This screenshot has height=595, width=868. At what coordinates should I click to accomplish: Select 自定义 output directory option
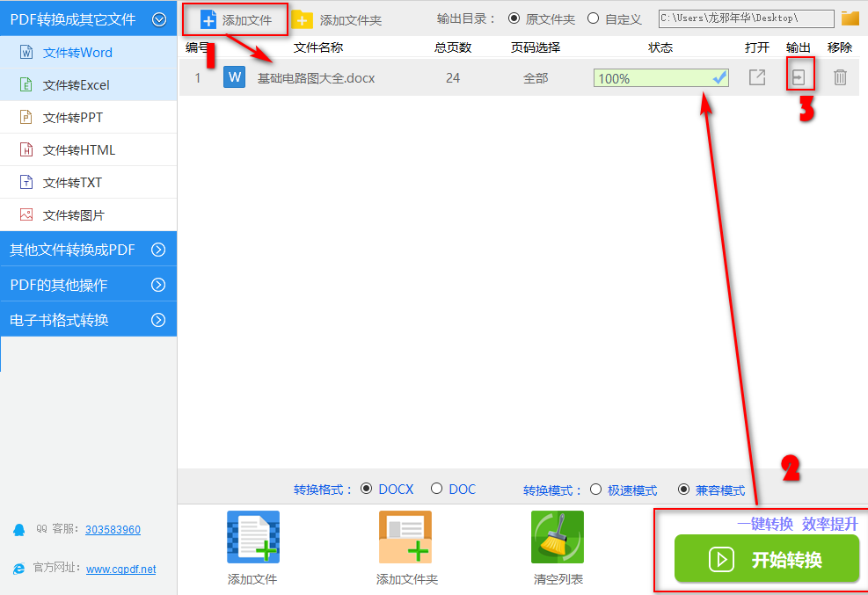click(593, 18)
